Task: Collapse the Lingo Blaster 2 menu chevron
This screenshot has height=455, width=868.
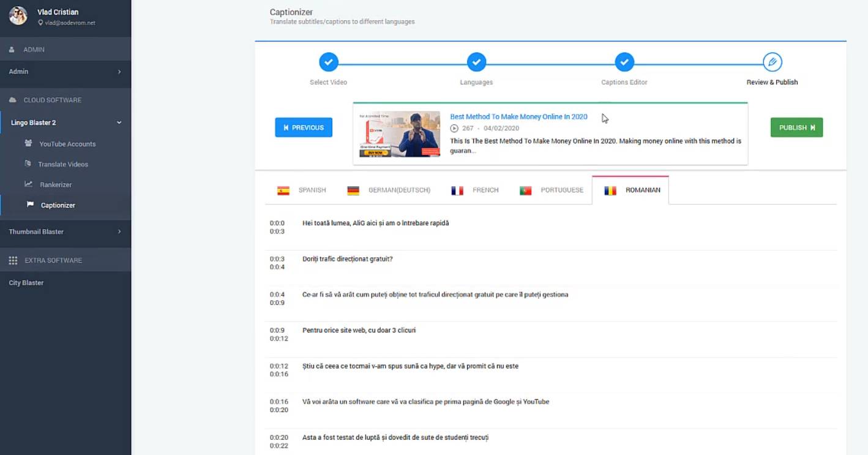Action: tap(119, 122)
